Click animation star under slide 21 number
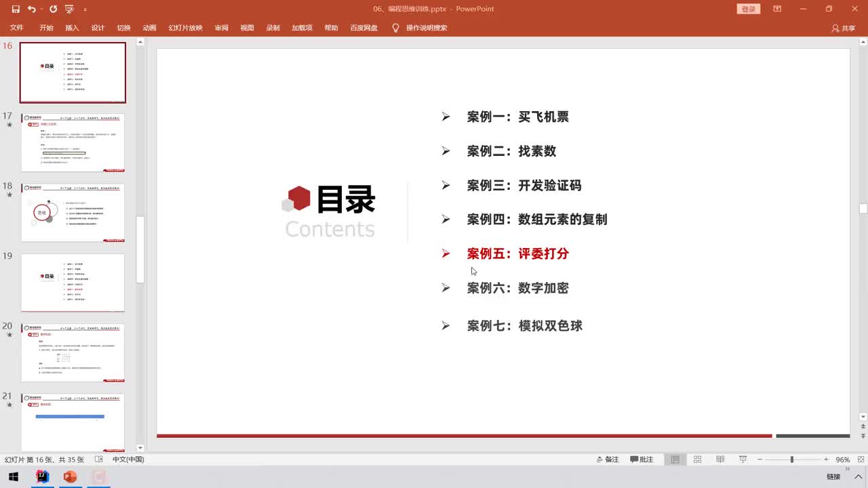The image size is (868, 488). coord(9,405)
